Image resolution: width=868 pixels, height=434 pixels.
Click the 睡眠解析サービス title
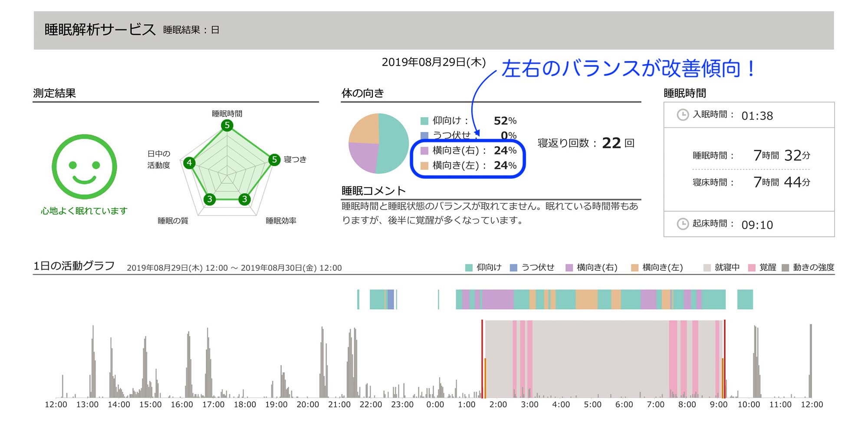click(100, 30)
